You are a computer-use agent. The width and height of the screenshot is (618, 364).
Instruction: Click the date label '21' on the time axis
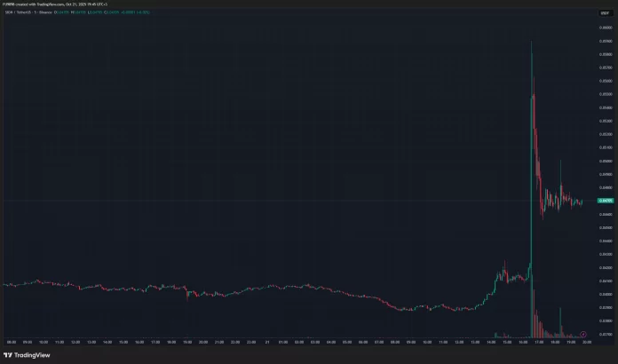265,341
